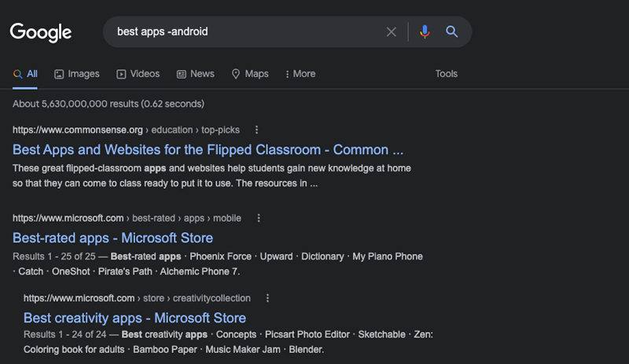Viewport: 629px width, 364px height.
Task: Click the Google logo
Action: pos(41,32)
